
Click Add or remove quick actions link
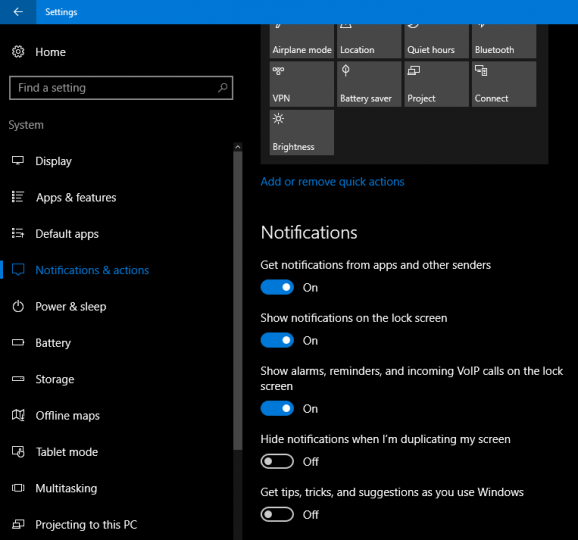pyautogui.click(x=332, y=182)
